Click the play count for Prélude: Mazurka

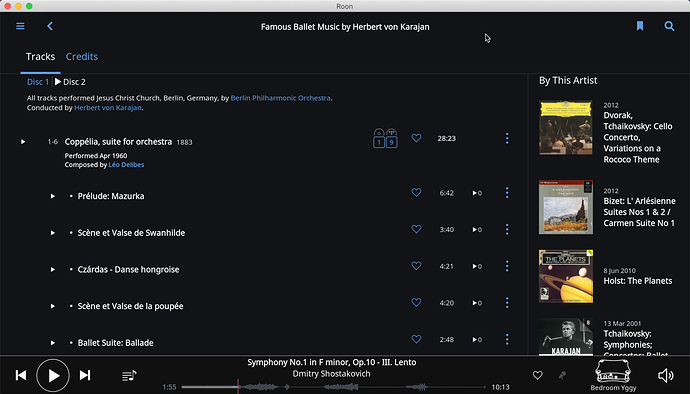[x=477, y=193]
